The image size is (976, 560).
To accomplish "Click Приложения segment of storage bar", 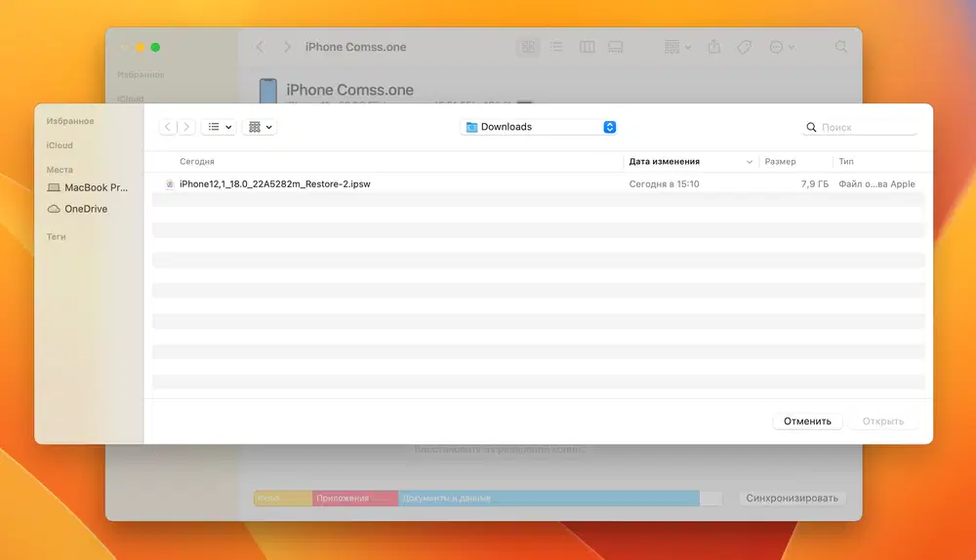I will click(x=355, y=498).
